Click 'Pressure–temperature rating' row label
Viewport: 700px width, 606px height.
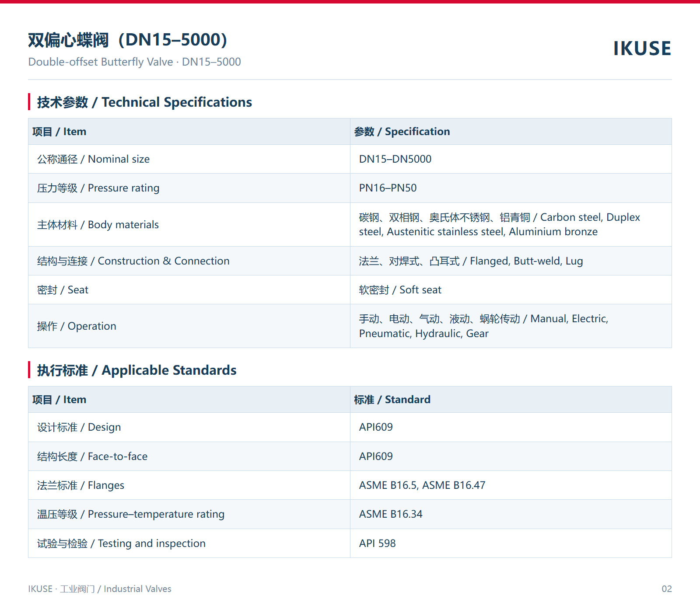click(131, 514)
